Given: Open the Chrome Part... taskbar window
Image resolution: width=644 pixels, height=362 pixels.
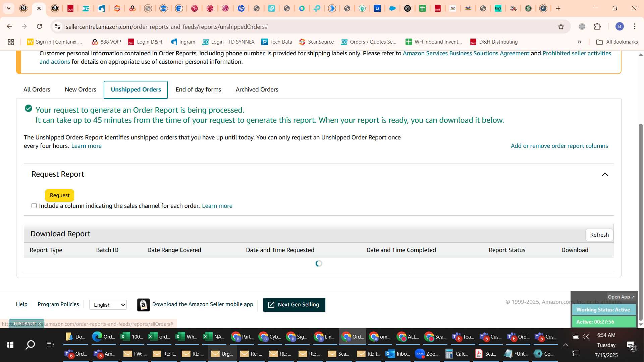Looking at the screenshot, I should coord(242,337).
